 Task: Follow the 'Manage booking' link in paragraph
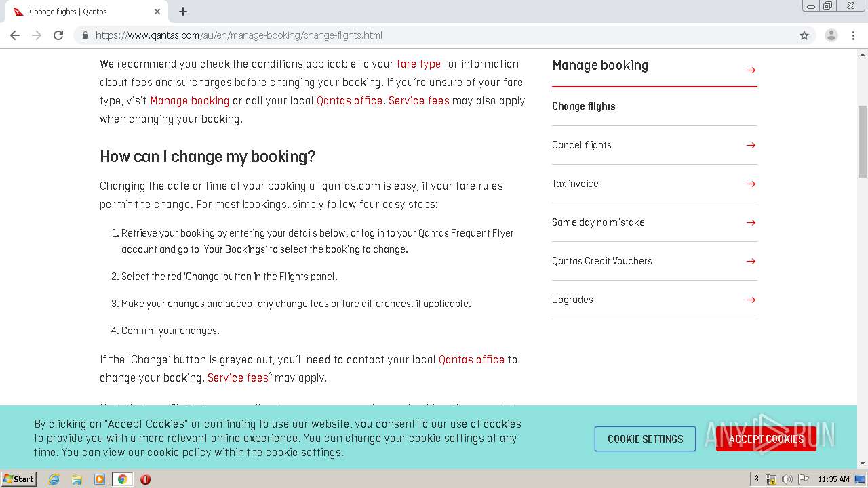(190, 101)
